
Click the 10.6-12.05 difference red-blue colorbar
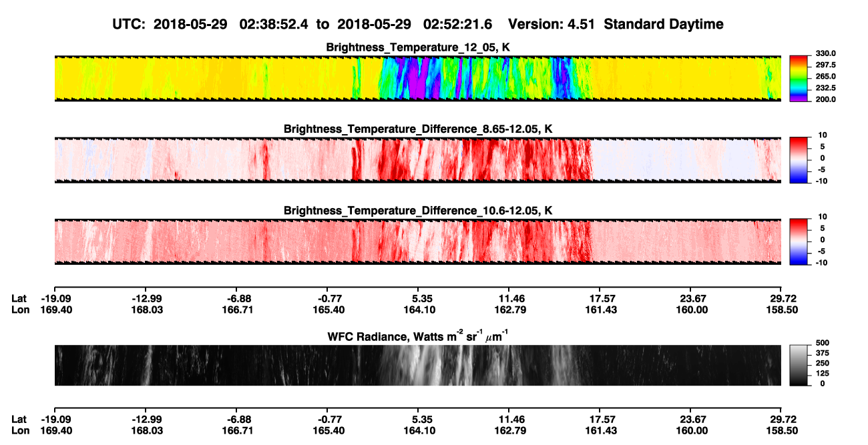coord(799,240)
